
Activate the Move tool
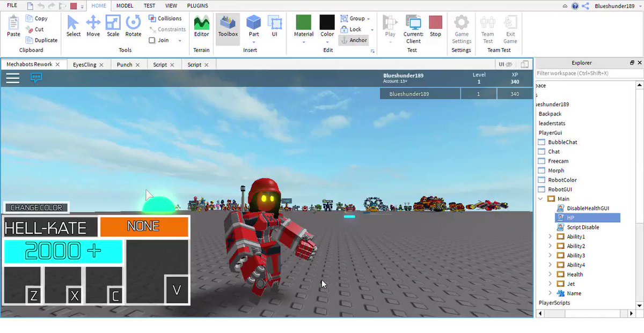pyautogui.click(x=93, y=26)
